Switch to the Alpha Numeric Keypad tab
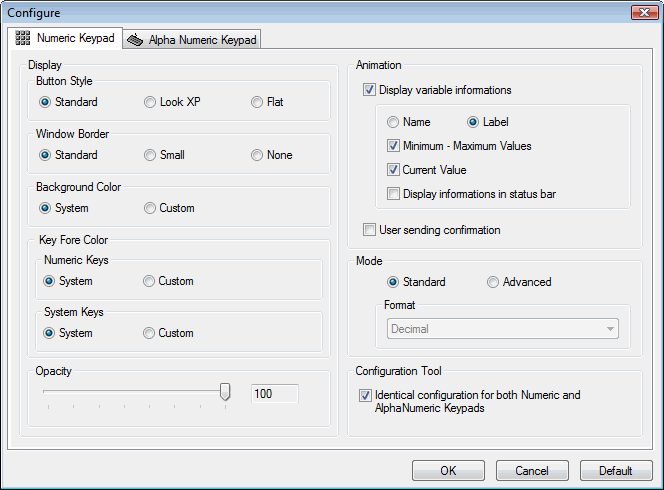 coord(193,40)
